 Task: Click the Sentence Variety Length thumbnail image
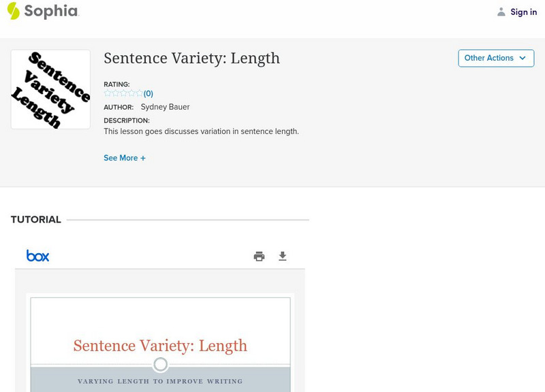[x=50, y=89]
